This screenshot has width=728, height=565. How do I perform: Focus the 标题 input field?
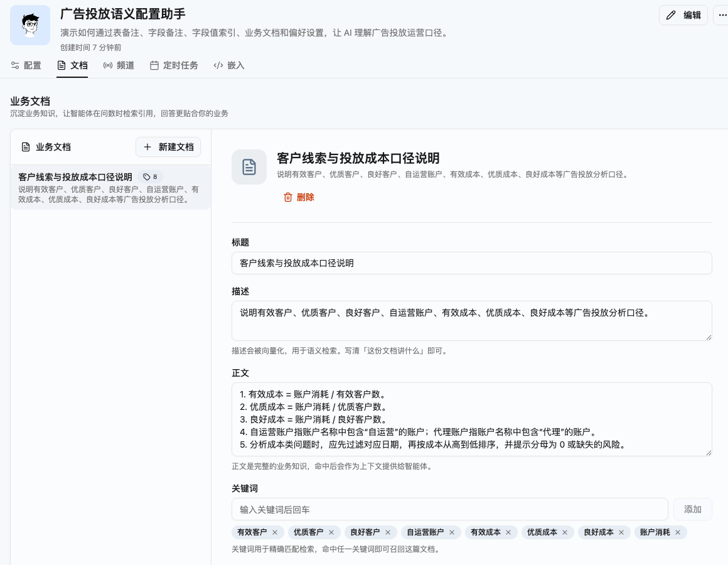(x=472, y=263)
